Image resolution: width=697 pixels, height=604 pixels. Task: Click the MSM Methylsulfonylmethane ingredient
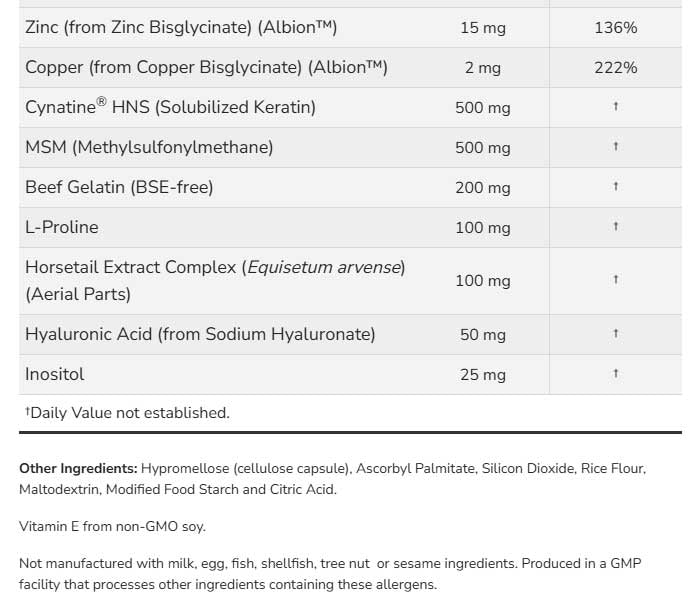tap(149, 147)
